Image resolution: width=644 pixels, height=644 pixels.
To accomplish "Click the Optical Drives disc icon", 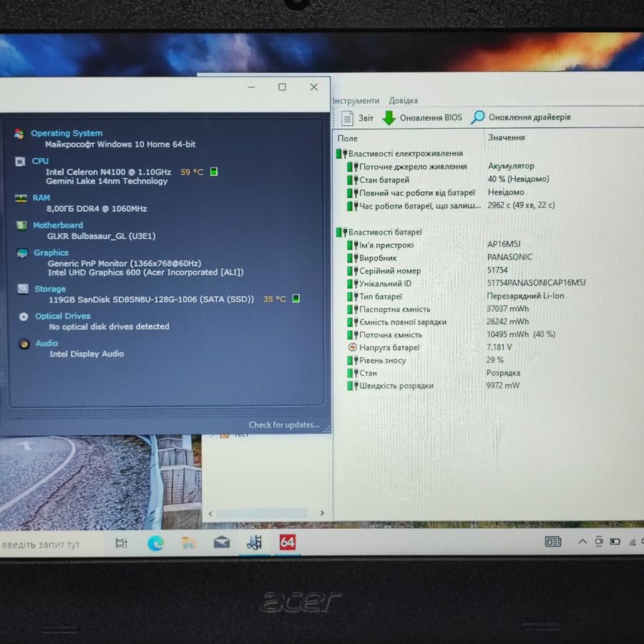I will pos(24,316).
